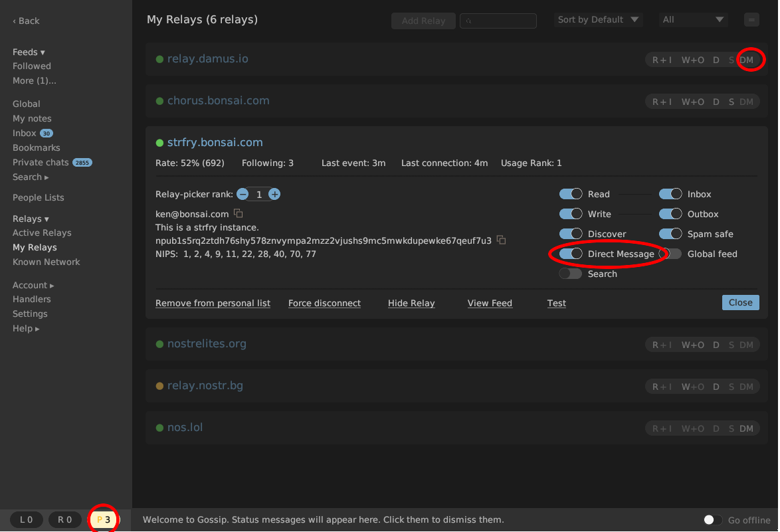Viewport: 780px width, 532px height.
Task: Open the R 0 status indicator
Action: coord(64,519)
